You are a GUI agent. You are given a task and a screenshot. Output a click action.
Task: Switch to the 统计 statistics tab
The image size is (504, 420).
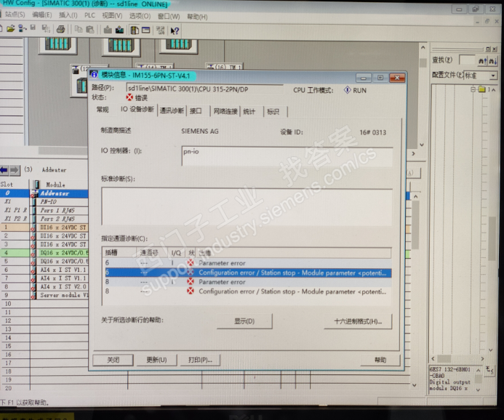pyautogui.click(x=249, y=112)
